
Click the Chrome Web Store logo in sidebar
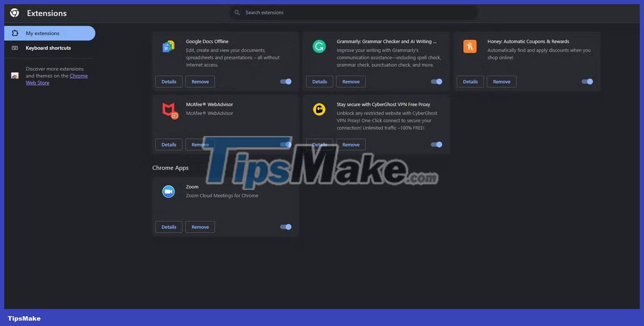(x=14, y=75)
